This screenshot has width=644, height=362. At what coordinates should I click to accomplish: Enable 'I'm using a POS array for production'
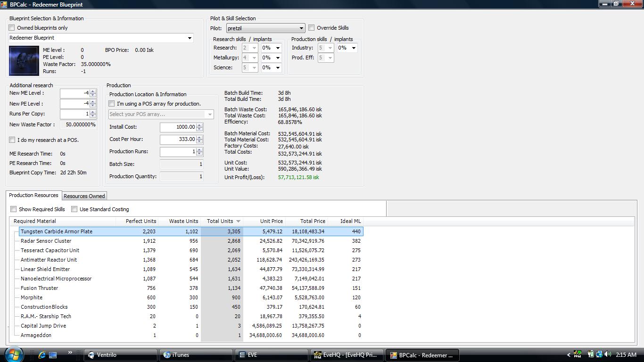(112, 104)
